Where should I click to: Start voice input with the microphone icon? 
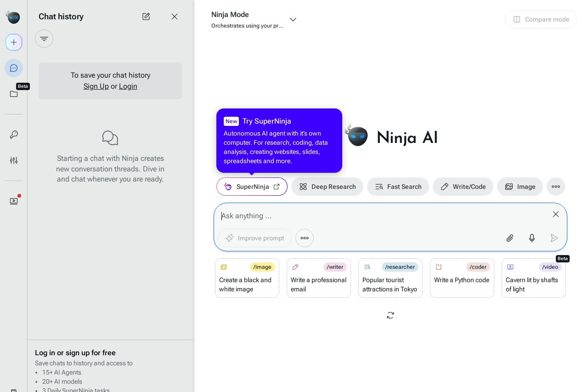(x=532, y=238)
